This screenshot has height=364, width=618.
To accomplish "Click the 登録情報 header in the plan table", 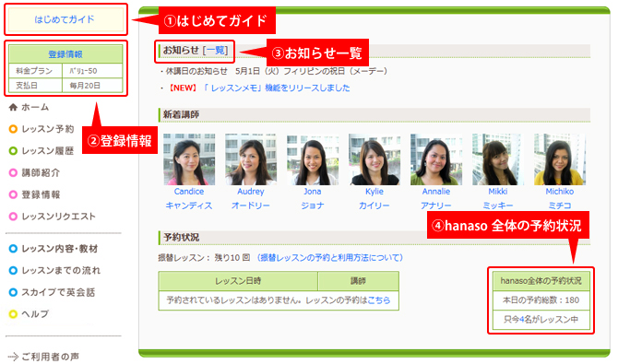I will pyautogui.click(x=65, y=54).
